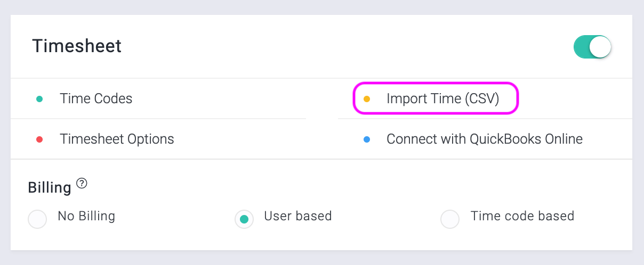Click the No Billing label text

tap(86, 216)
